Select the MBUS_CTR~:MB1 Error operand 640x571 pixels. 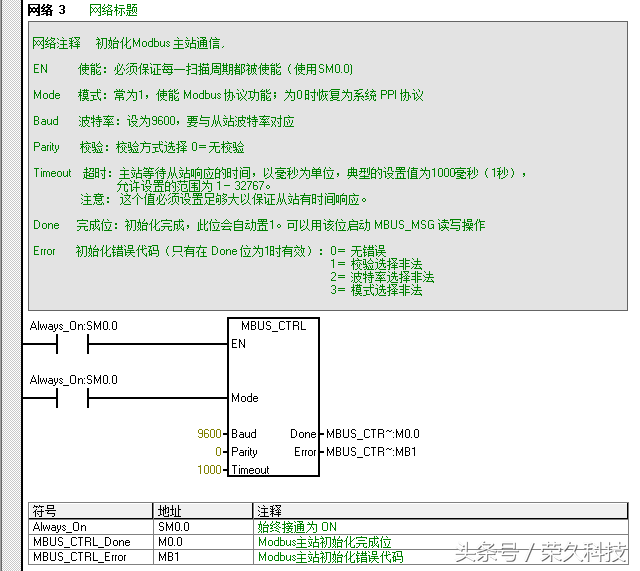pos(371,452)
